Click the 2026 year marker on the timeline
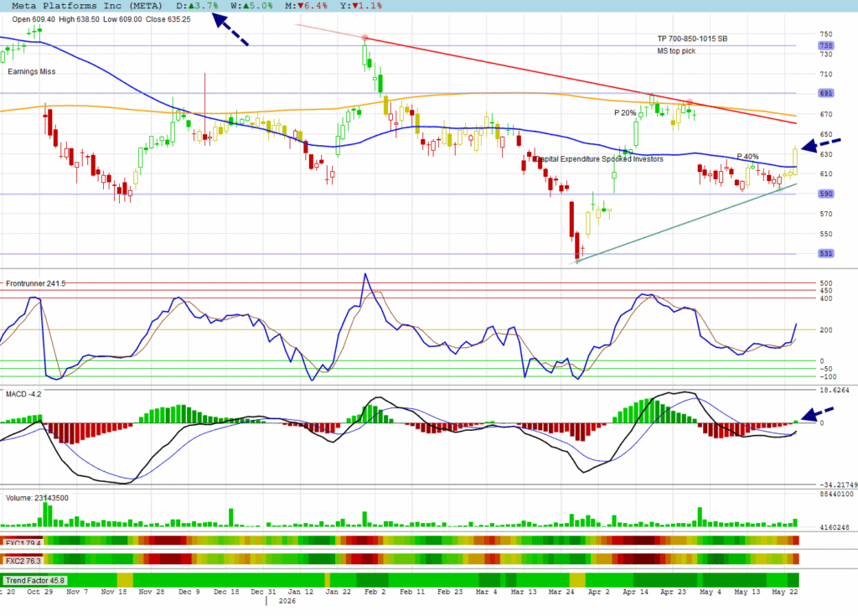 pos(287,601)
